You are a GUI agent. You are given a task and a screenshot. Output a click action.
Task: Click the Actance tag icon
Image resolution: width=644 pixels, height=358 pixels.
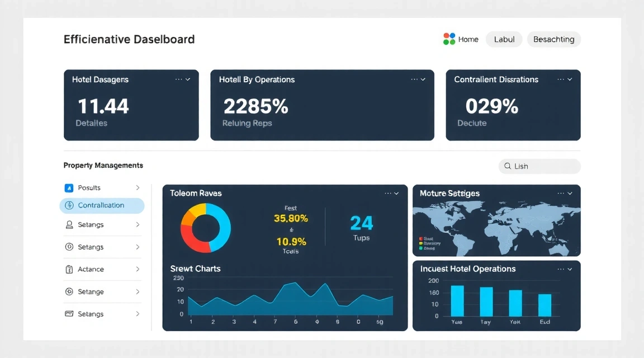69,269
